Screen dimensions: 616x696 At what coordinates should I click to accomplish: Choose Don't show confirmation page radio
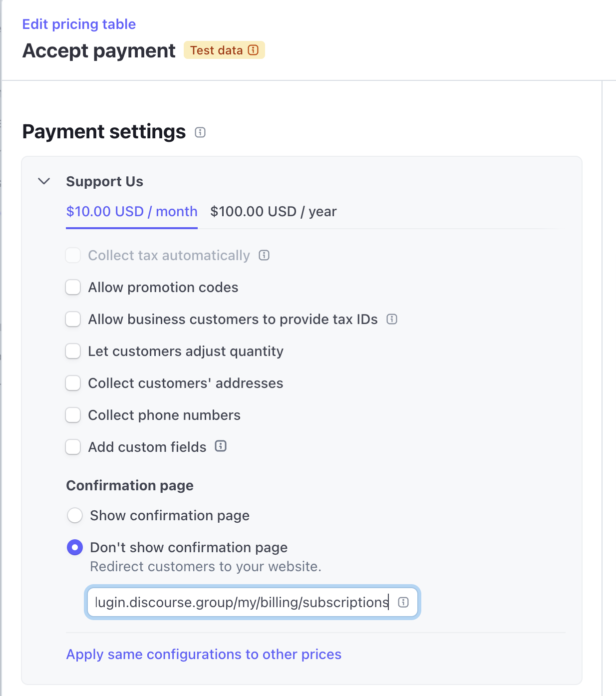pos(75,547)
